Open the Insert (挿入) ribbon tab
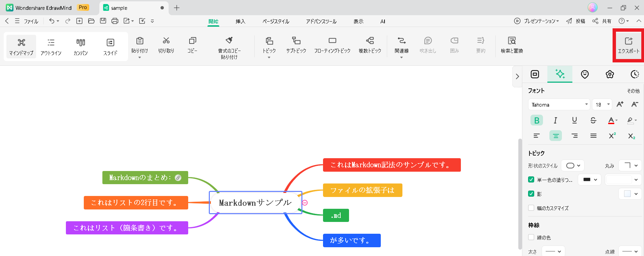Image resolution: width=644 pixels, height=256 pixels. pos(240,21)
